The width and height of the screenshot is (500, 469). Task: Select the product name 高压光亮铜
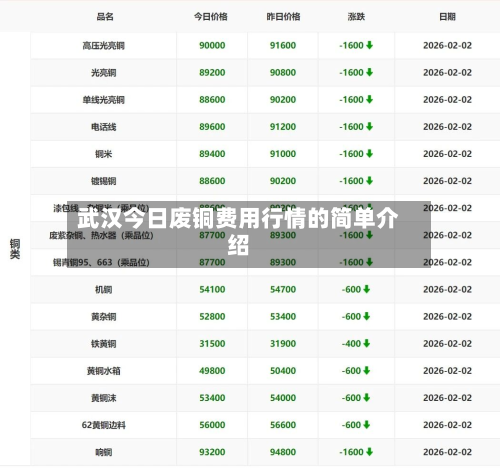point(103,45)
